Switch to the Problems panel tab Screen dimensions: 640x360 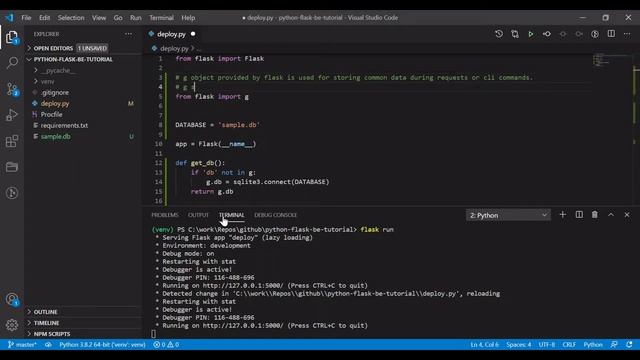pyautogui.click(x=165, y=215)
